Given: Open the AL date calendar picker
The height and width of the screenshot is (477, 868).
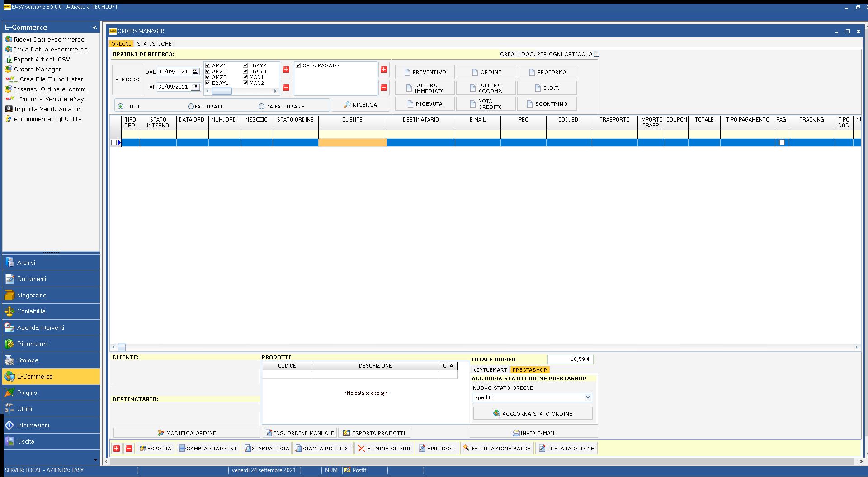Looking at the screenshot, I should pyautogui.click(x=196, y=87).
